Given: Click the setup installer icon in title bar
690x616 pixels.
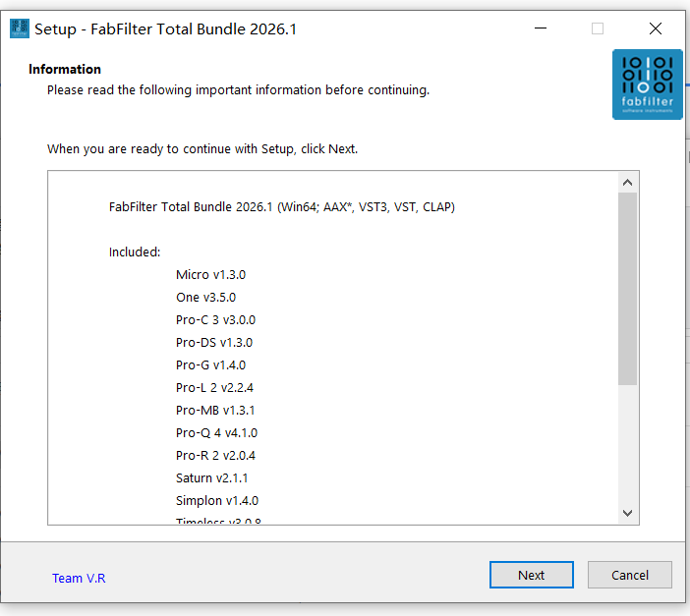Looking at the screenshot, I should click(19, 28).
